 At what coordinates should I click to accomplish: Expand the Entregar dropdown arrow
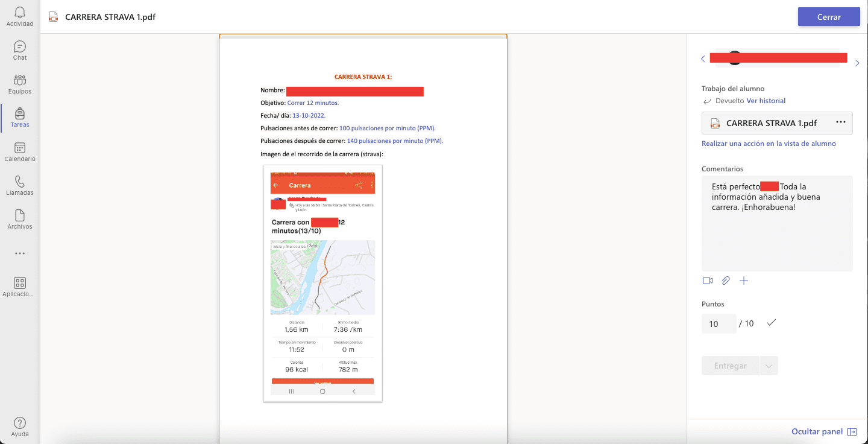tap(769, 366)
